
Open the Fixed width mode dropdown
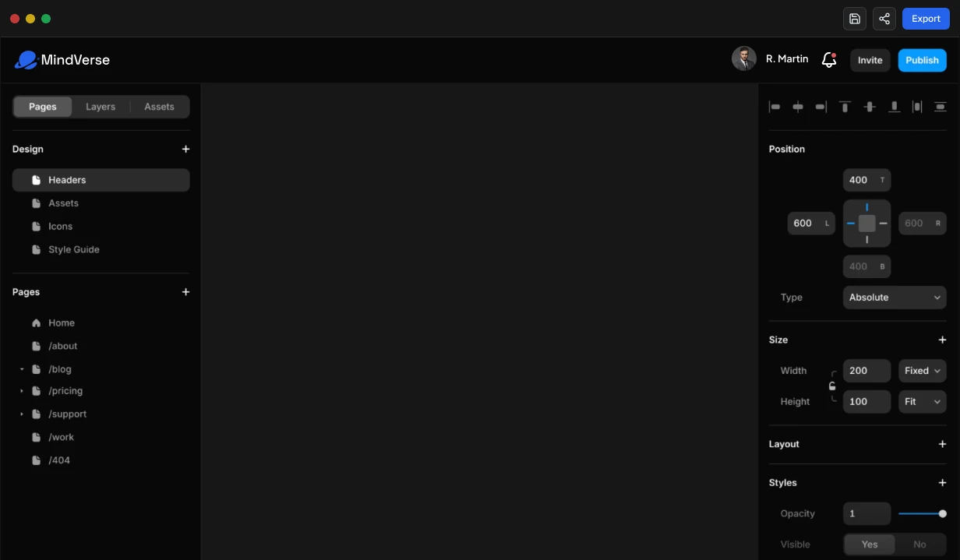click(923, 371)
